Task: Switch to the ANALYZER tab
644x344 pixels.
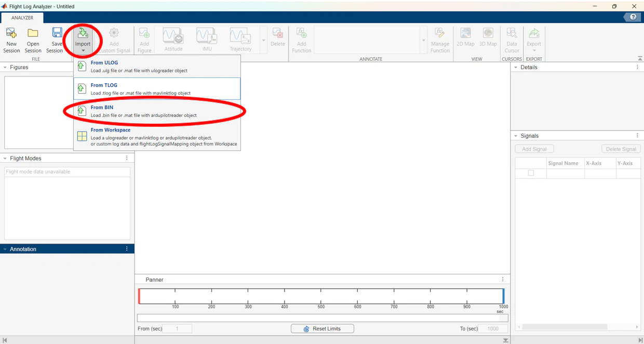Action: (x=22, y=18)
